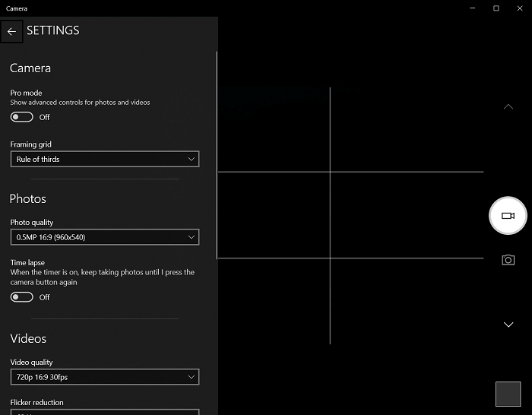
Task: Click the Camera title bar text
Action: pyautogui.click(x=16, y=8)
